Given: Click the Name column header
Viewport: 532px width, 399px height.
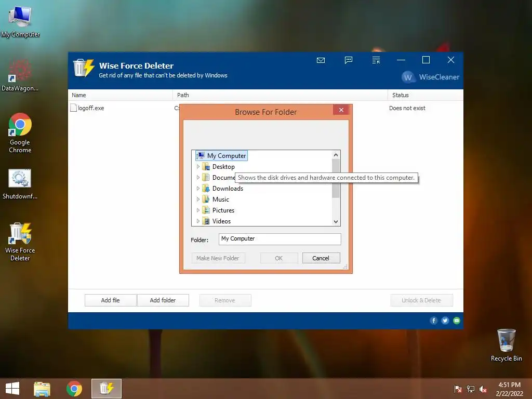Looking at the screenshot, I should [121, 95].
